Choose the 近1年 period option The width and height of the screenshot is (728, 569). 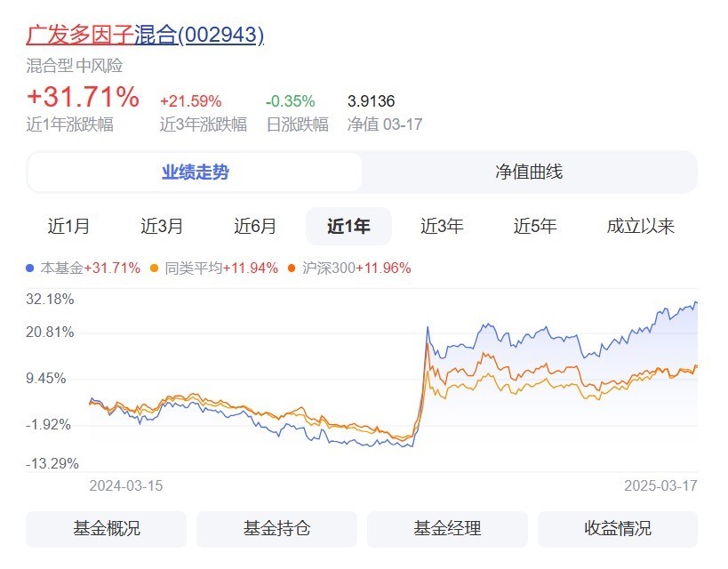(348, 227)
